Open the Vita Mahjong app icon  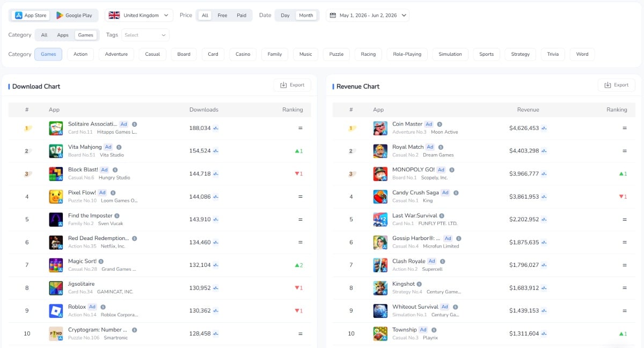[56, 151]
